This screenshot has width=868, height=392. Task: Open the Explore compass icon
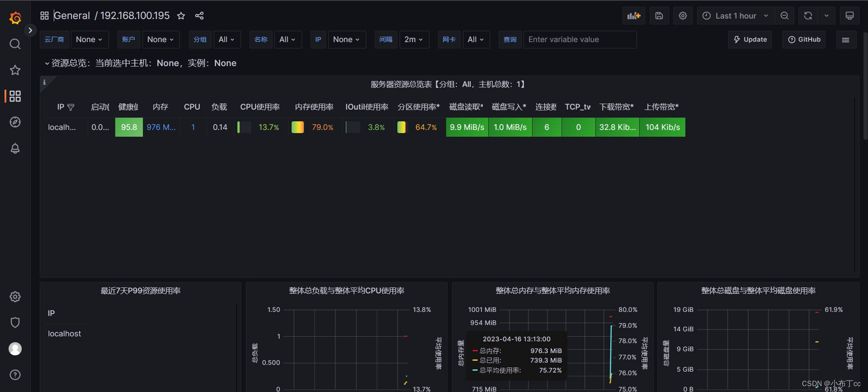click(15, 122)
